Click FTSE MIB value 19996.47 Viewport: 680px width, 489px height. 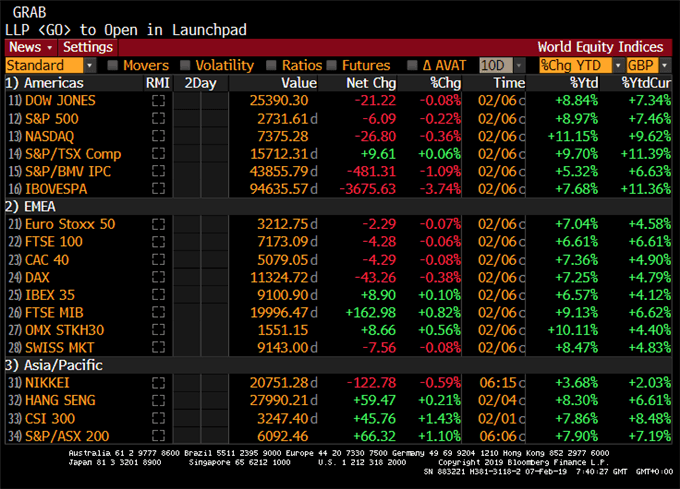[x=279, y=312]
